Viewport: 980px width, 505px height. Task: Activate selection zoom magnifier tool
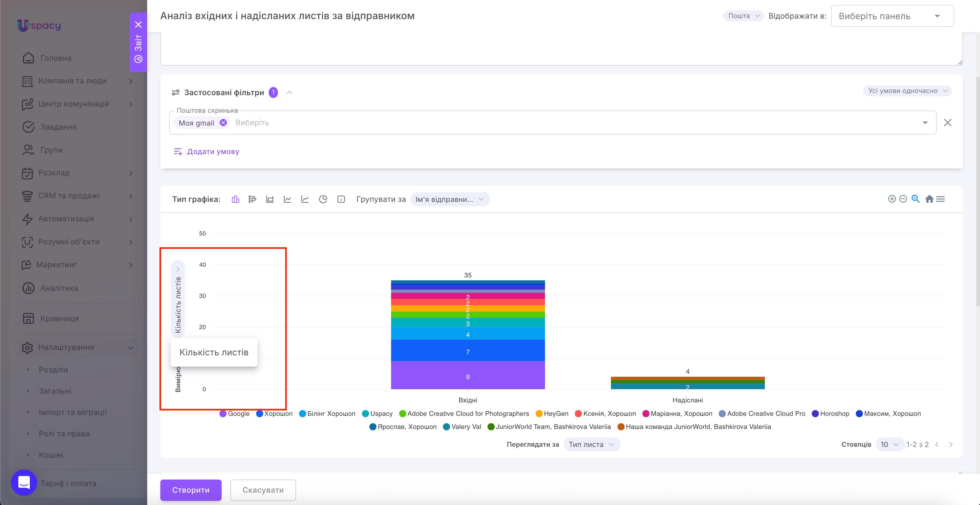pyautogui.click(x=916, y=199)
